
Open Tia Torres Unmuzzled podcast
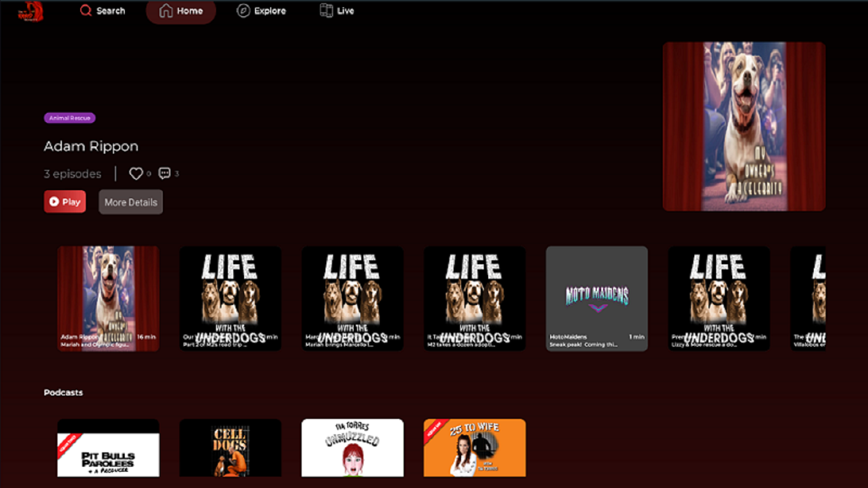[x=352, y=448]
